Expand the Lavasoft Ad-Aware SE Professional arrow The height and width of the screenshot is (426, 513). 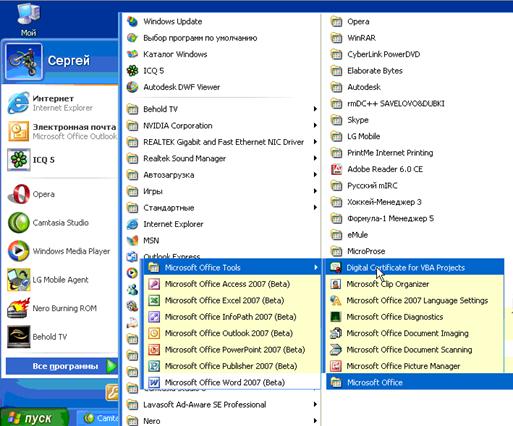click(x=315, y=405)
